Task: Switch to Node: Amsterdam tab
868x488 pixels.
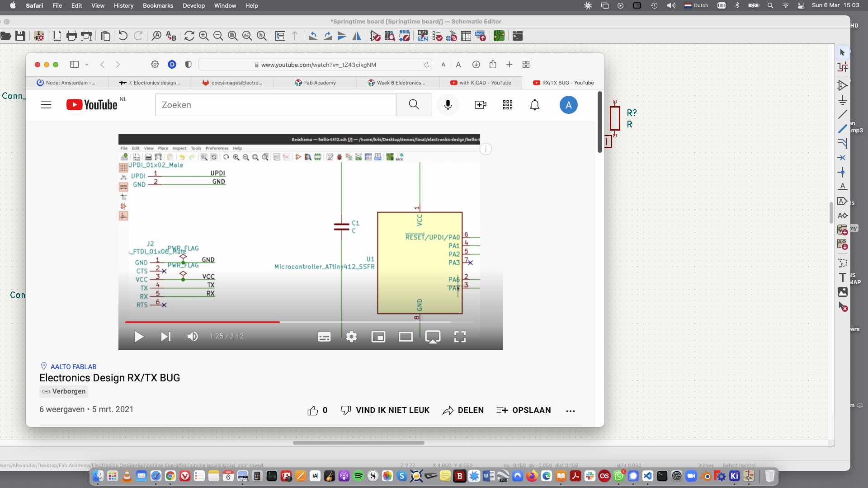Action: click(x=67, y=83)
